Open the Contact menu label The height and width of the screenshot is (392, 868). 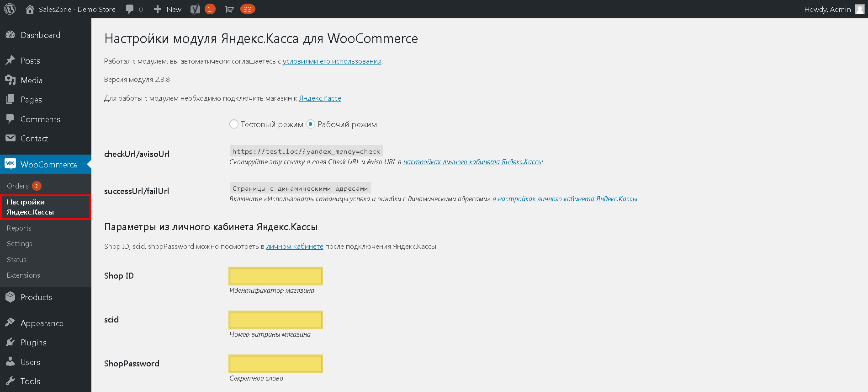pyautogui.click(x=34, y=138)
